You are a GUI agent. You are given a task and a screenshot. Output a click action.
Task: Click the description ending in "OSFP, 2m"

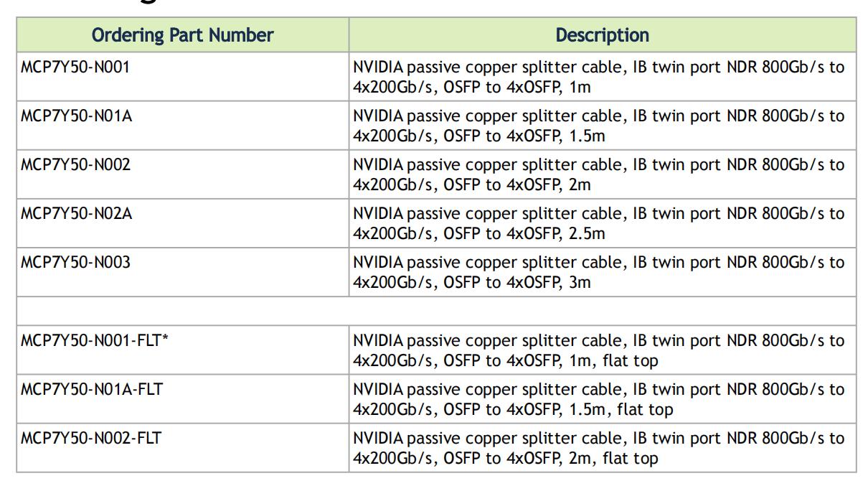point(598,175)
